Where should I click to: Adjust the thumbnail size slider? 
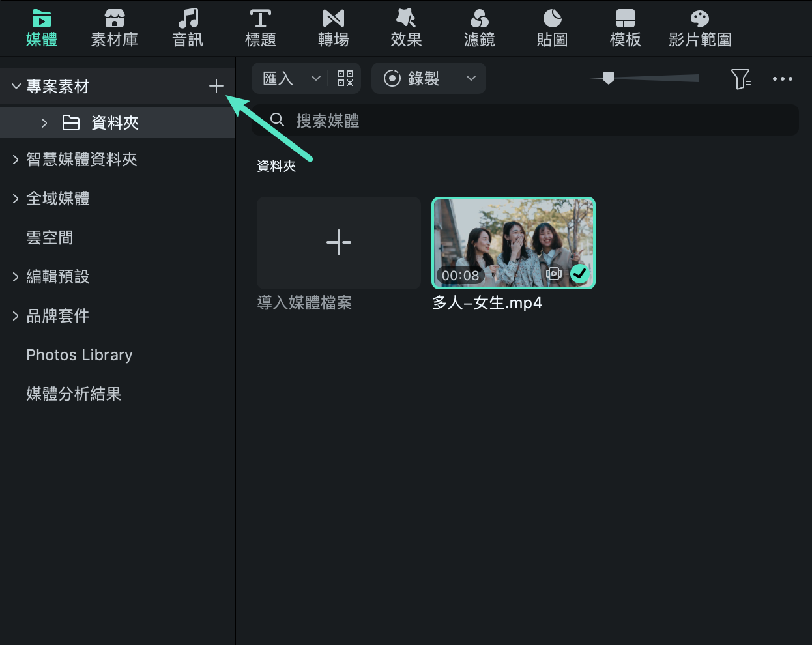pyautogui.click(x=609, y=78)
